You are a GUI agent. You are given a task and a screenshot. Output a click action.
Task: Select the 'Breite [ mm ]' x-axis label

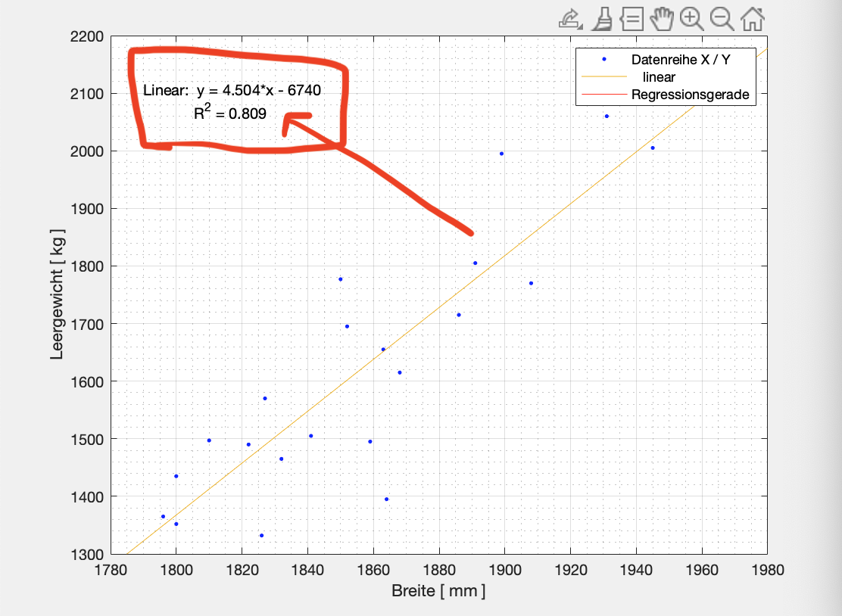coord(438,591)
